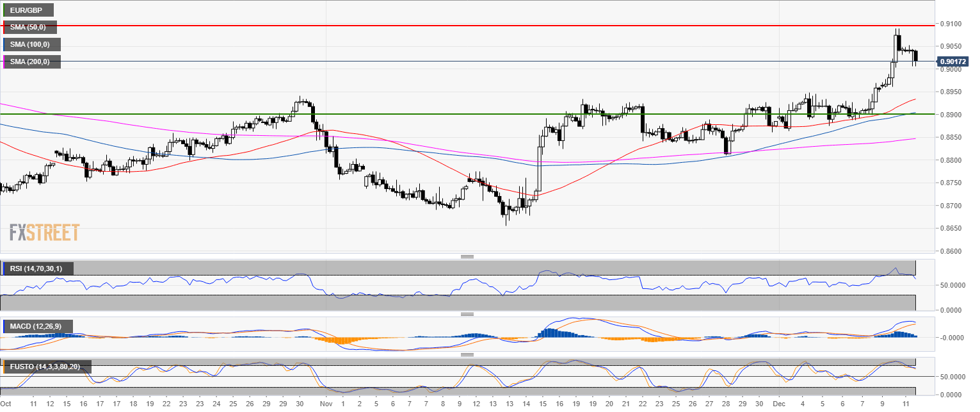
Task: Click the EUR/GBP symbol label
Action: click(28, 10)
